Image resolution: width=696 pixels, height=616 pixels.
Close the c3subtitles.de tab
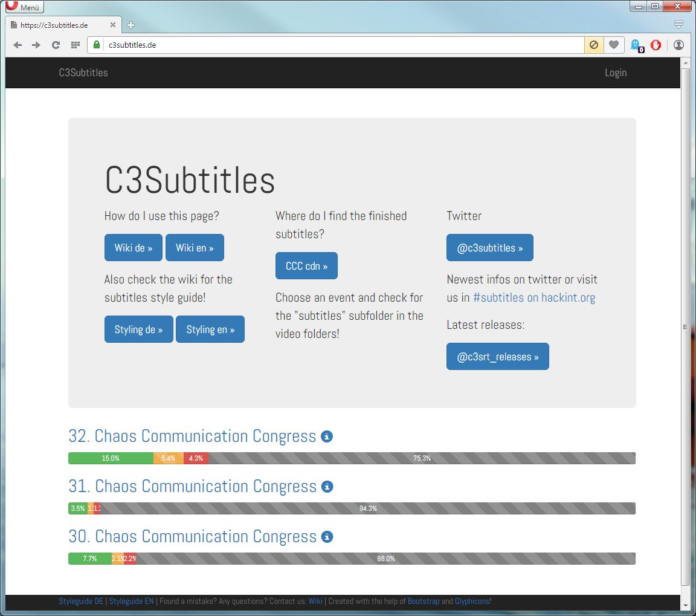click(x=113, y=25)
